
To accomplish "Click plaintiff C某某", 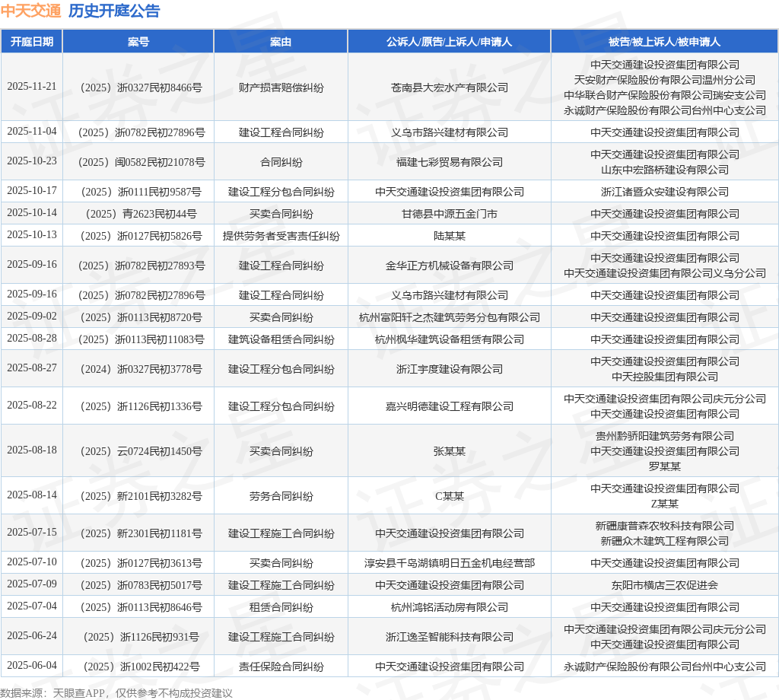I will (449, 496).
